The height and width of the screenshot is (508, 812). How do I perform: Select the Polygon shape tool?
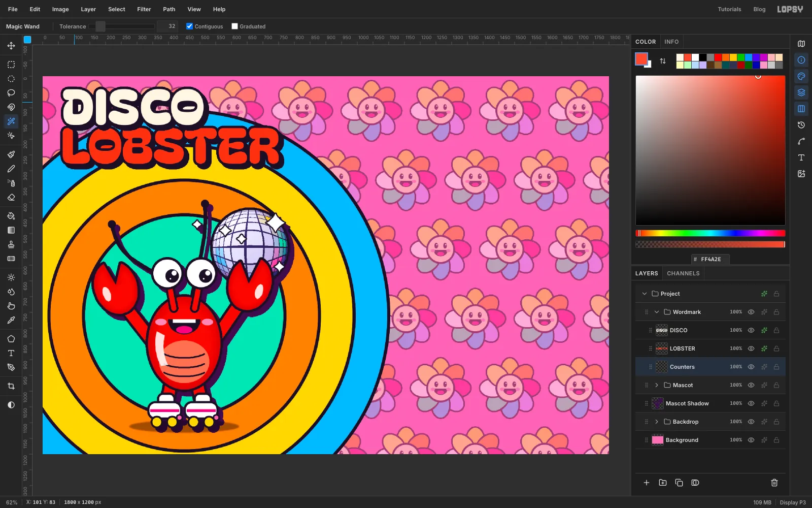[x=11, y=339]
